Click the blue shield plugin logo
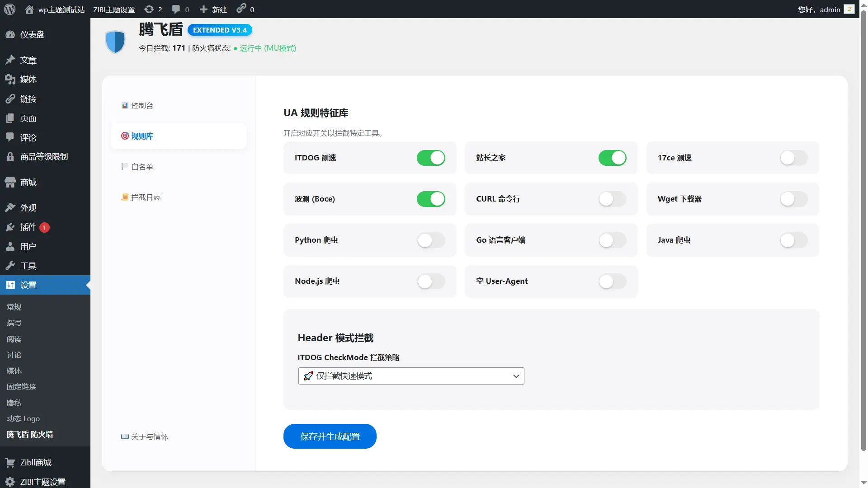 tap(115, 42)
